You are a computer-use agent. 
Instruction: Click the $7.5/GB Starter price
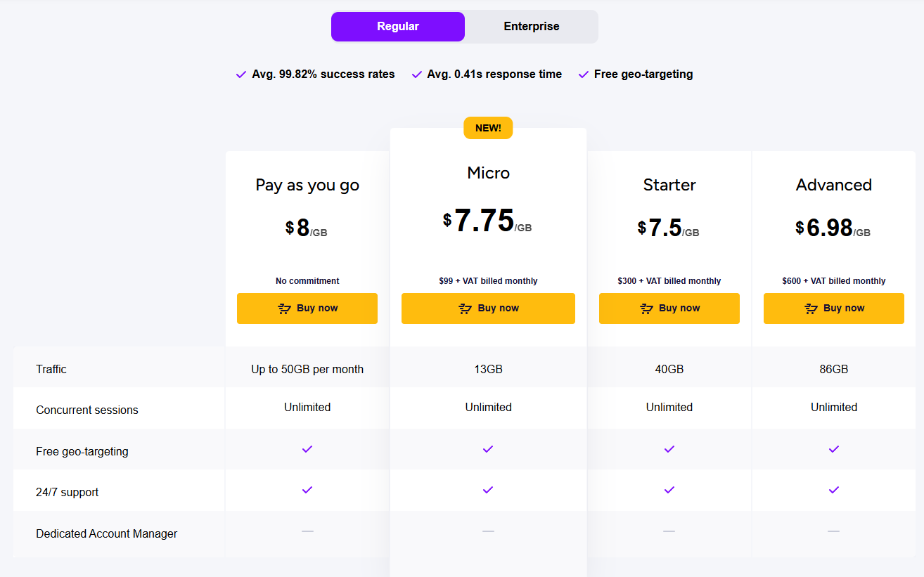[x=668, y=228]
